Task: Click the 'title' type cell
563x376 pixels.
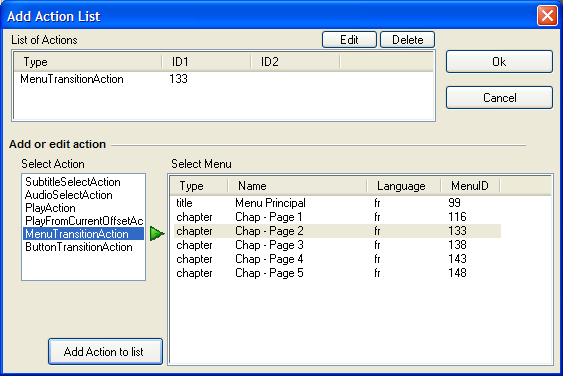Action: [184, 203]
